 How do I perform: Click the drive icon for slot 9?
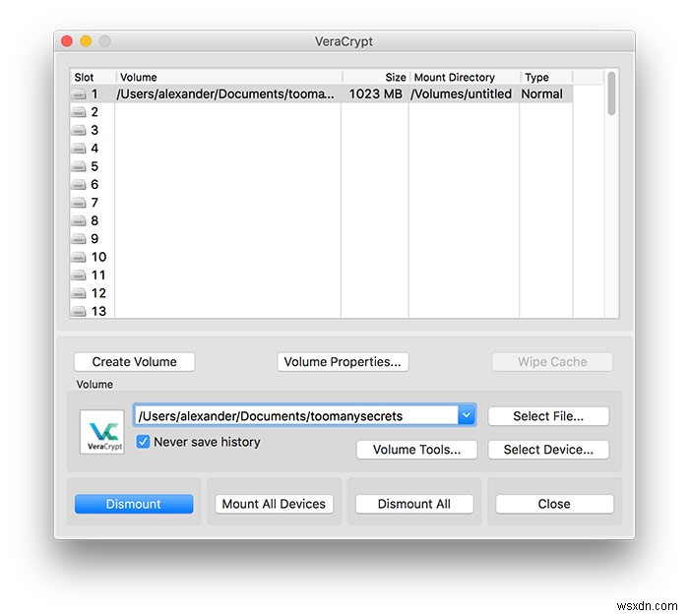[79, 239]
